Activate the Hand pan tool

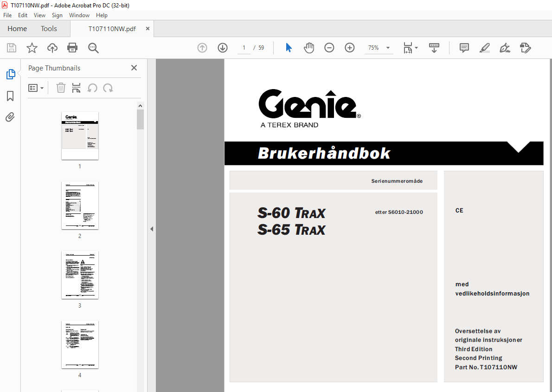tap(309, 47)
